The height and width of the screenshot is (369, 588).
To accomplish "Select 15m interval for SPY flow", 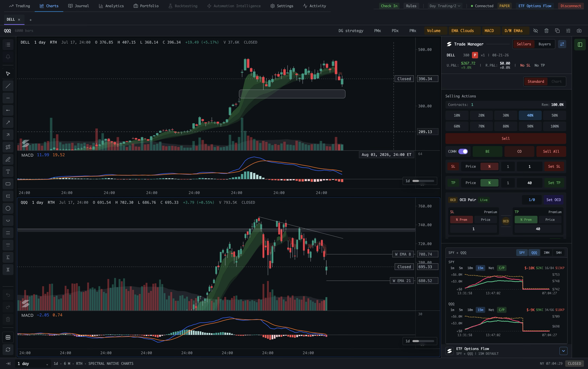I will tap(480, 268).
